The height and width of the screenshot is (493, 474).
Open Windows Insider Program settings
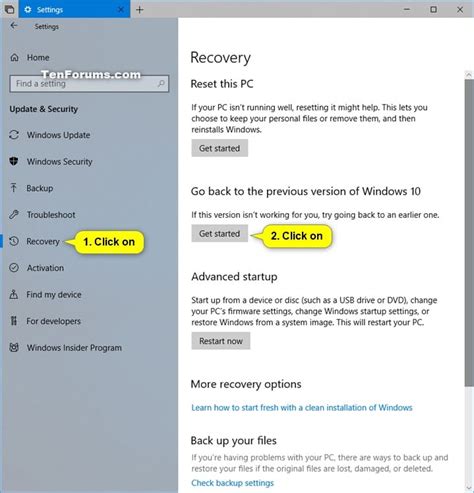(x=74, y=348)
